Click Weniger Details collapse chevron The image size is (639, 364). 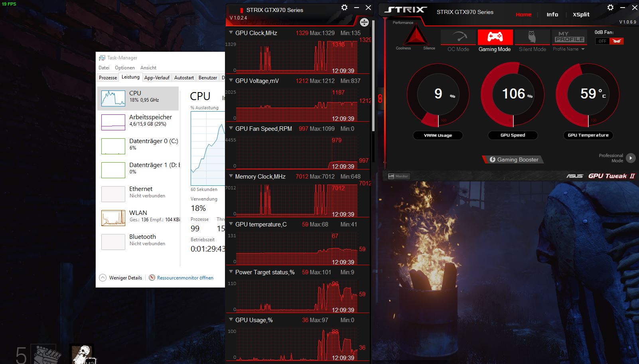103,277
